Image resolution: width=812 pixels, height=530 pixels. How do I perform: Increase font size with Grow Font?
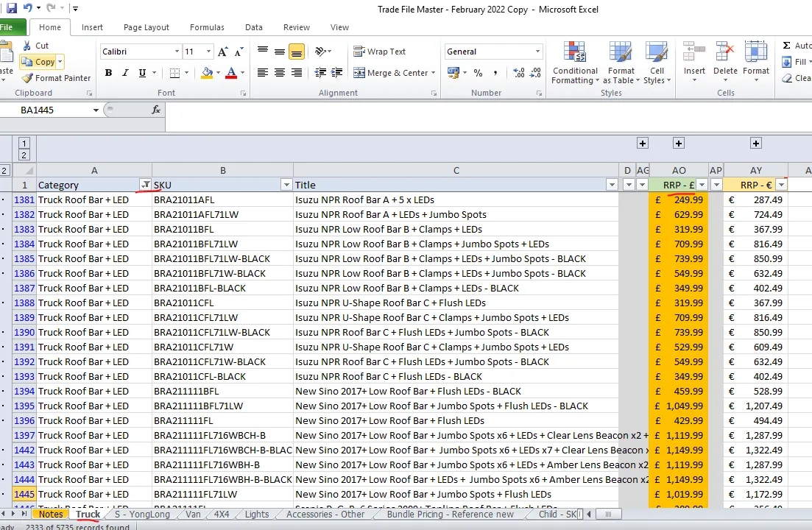222,52
